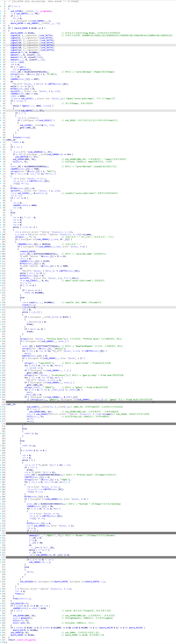This screenshot has height=644, width=176.
Task: Select the read(fd, s_, 0x1000u) call
Action: pos(41,302)
